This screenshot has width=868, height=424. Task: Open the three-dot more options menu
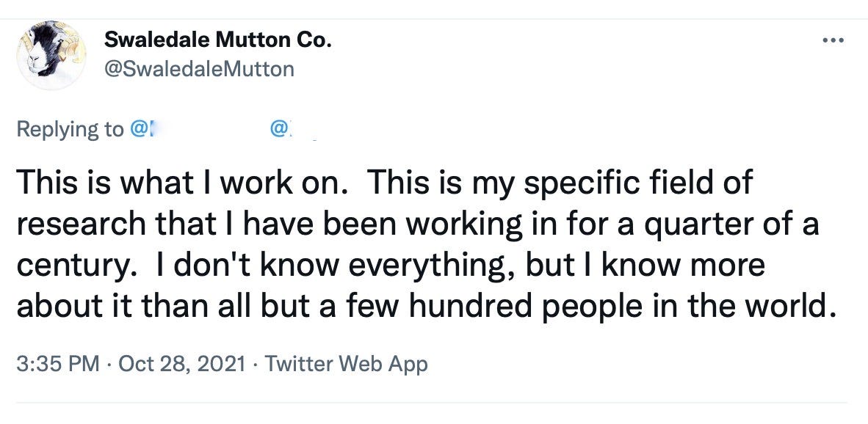point(833,40)
